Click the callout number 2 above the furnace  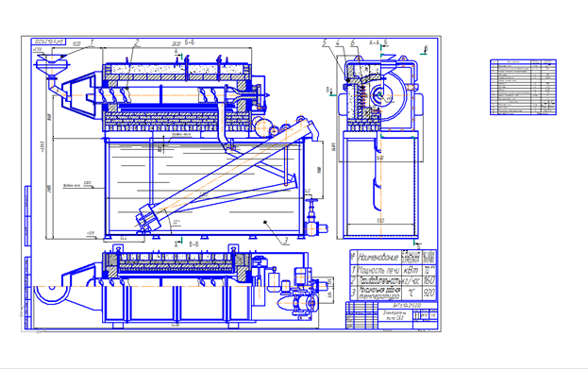pyautogui.click(x=137, y=42)
